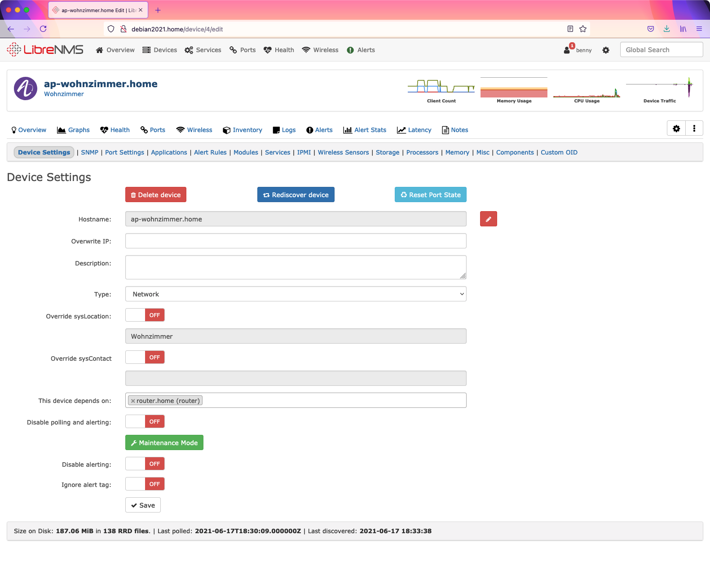Click the global settings gear in navbar
Viewport: 710px width, 588px height.
click(x=606, y=50)
